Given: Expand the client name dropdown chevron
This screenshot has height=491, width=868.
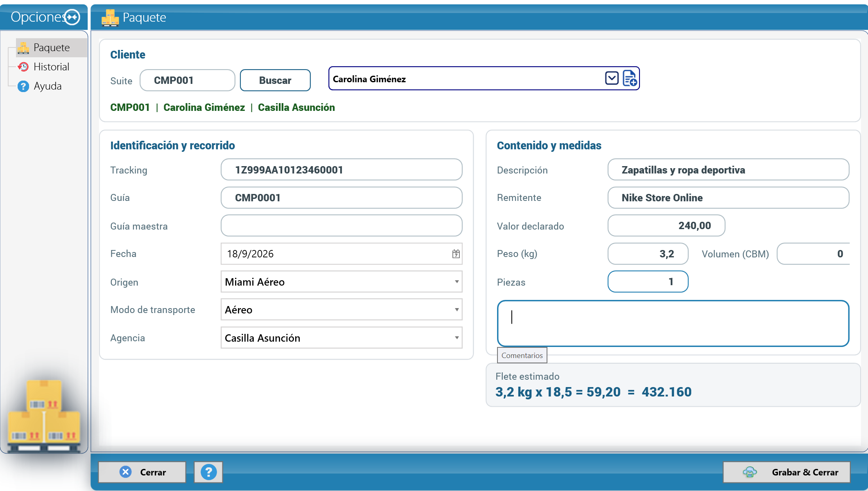Looking at the screenshot, I should (612, 78).
